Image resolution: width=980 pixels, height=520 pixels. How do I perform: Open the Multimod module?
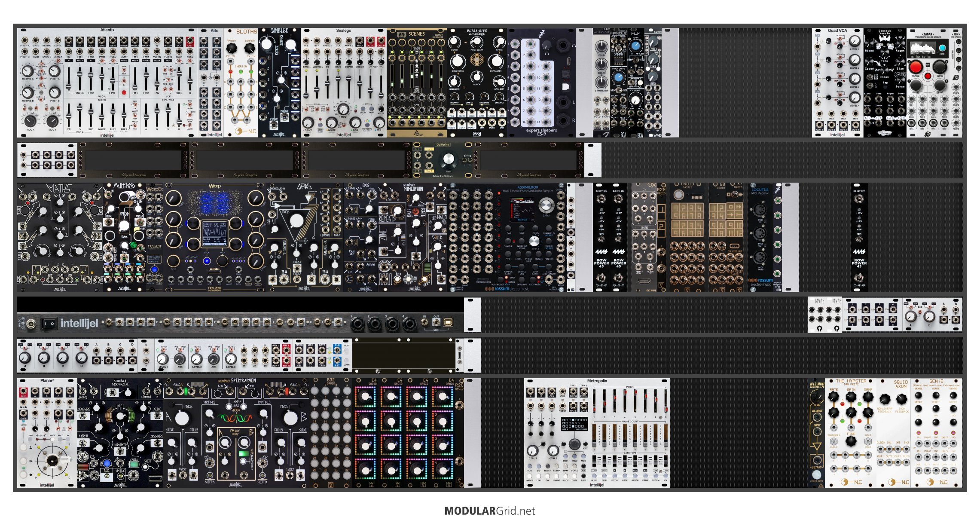pos(125,238)
